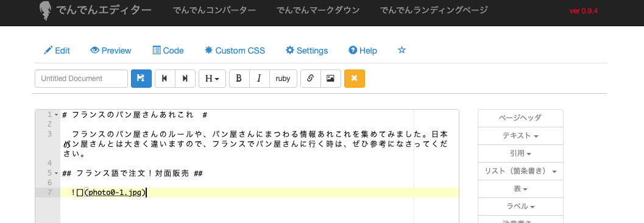The image size is (644, 223).
Task: Switch to the Code tab
Action: coord(168,51)
